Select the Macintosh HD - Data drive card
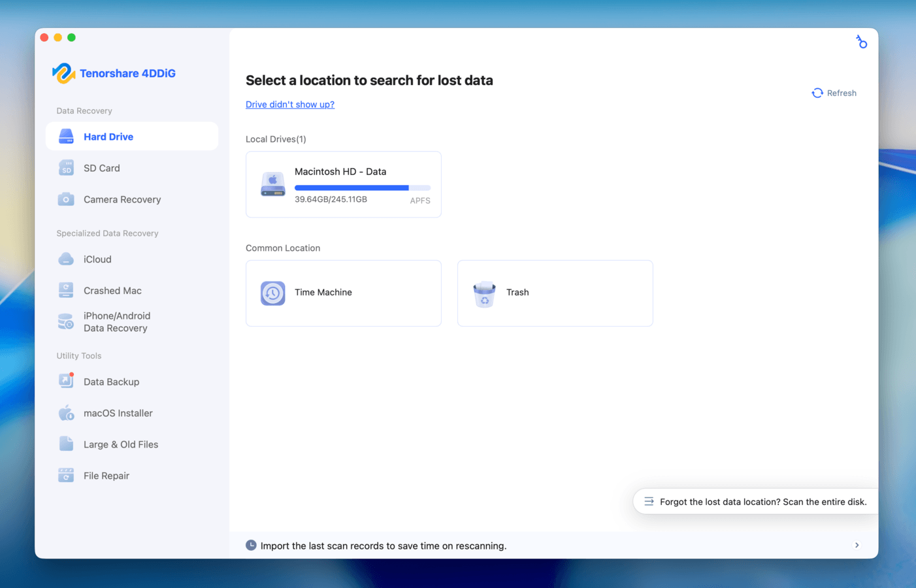Screen dimensions: 916x588 [343, 184]
